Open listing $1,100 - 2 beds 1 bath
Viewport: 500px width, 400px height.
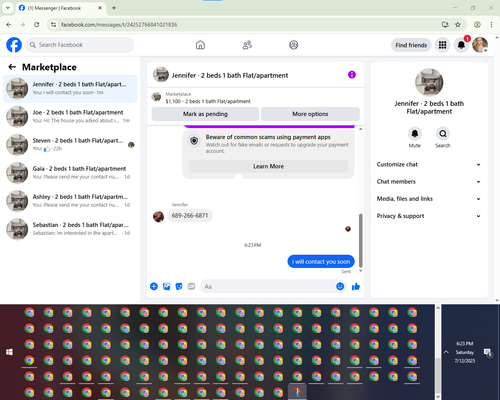coord(208,101)
